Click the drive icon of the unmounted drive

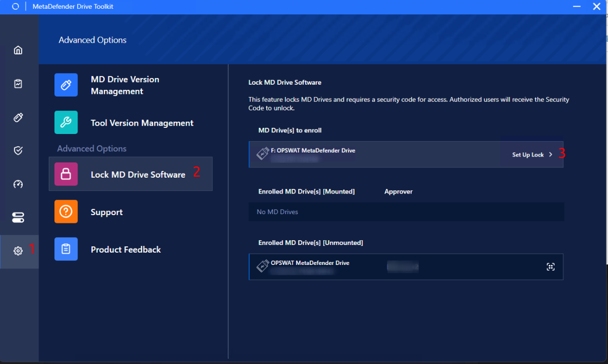point(263,265)
